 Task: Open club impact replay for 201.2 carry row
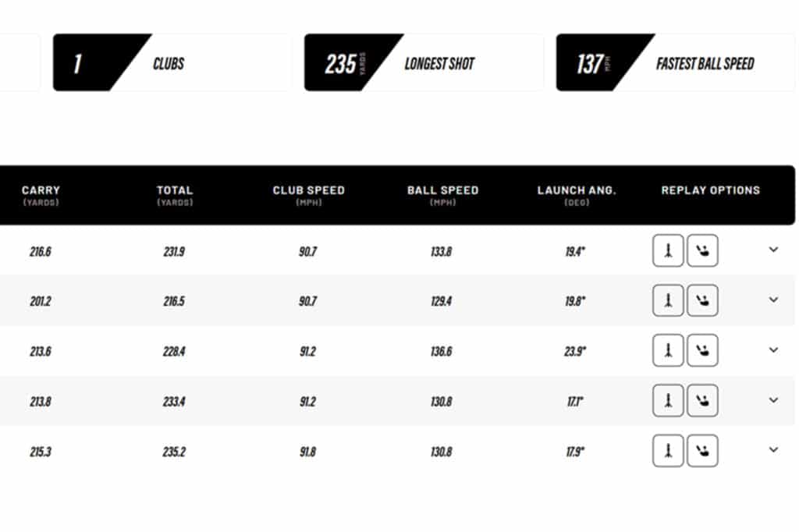pos(702,300)
